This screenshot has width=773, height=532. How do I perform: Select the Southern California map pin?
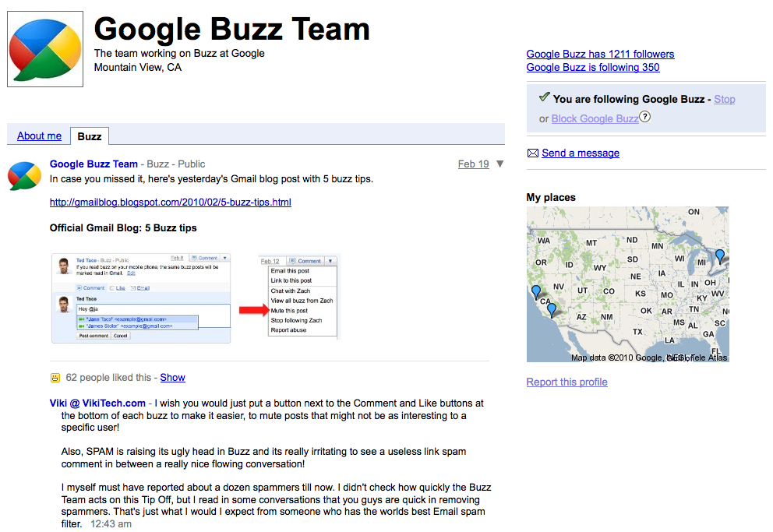(552, 309)
